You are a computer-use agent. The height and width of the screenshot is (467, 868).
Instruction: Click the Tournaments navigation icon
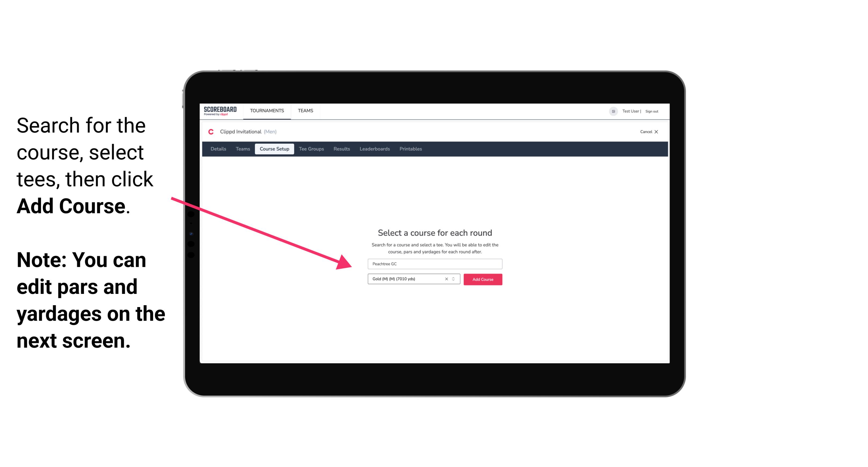266,110
